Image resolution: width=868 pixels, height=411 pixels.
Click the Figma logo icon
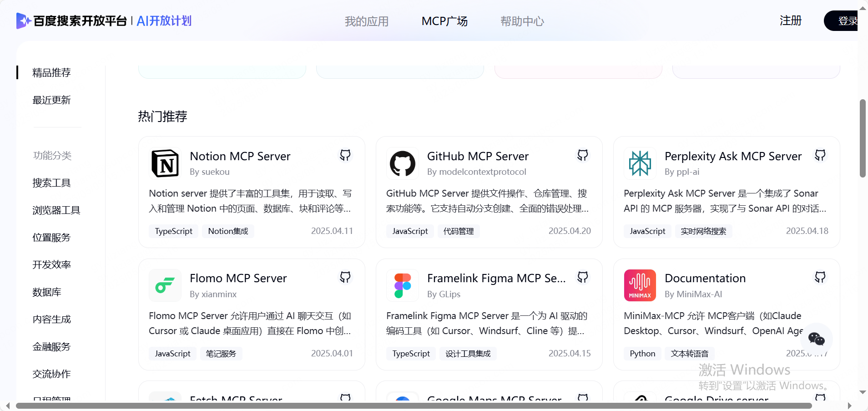click(403, 285)
